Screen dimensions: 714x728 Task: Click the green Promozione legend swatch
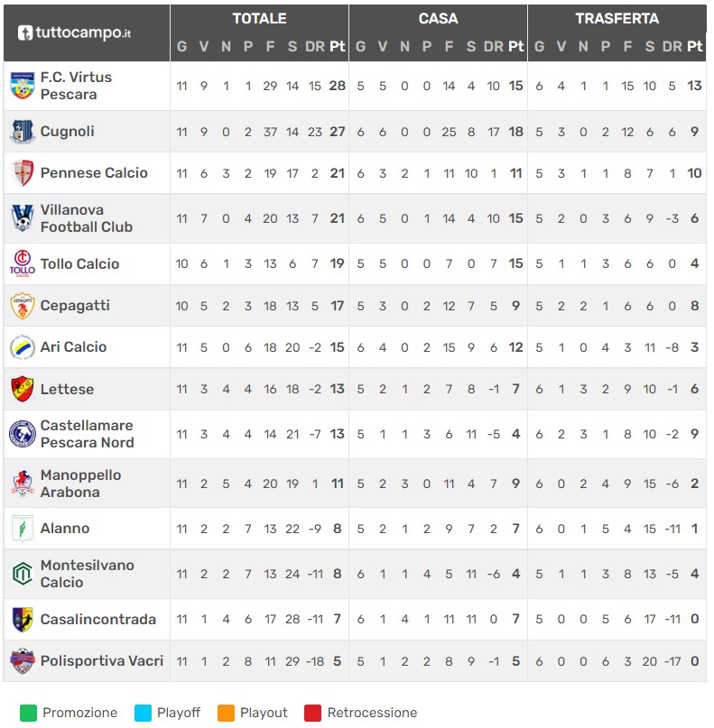pyautogui.click(x=28, y=714)
